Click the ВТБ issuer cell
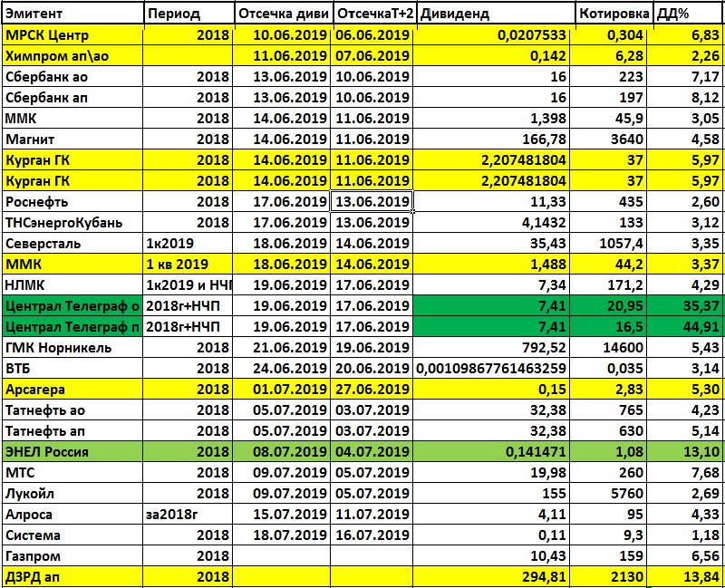Screen dimensions: 725x588 [x=72, y=369]
